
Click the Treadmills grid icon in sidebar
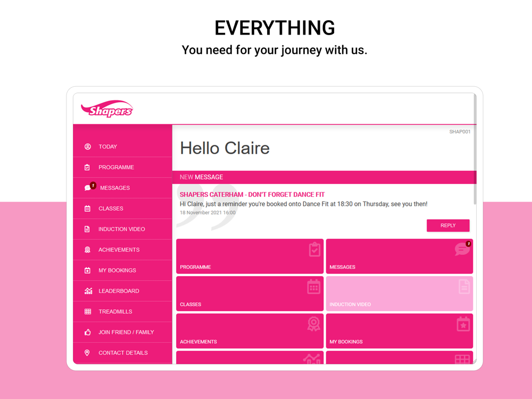coord(88,311)
